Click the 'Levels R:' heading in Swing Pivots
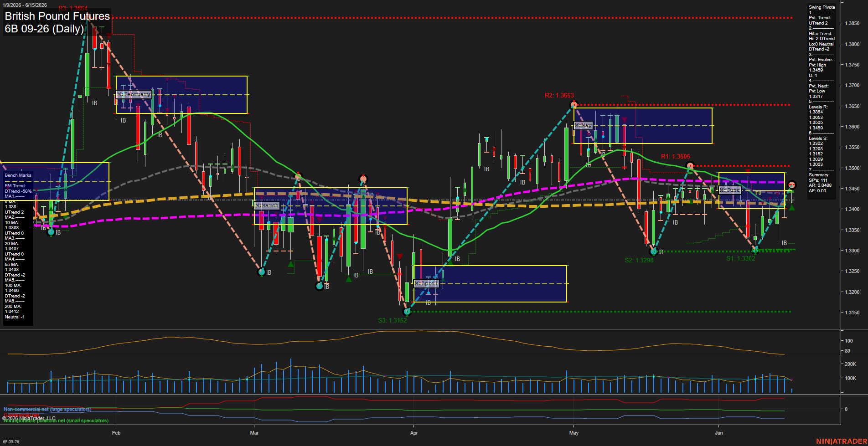Viewport: 868px width, 446px height. click(x=818, y=107)
